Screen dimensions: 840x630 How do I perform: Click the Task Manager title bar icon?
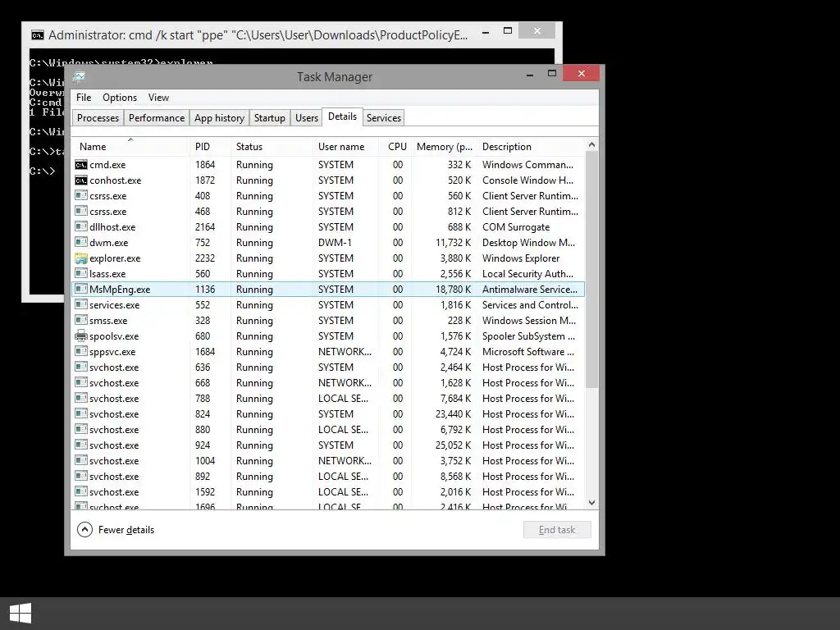click(x=80, y=77)
